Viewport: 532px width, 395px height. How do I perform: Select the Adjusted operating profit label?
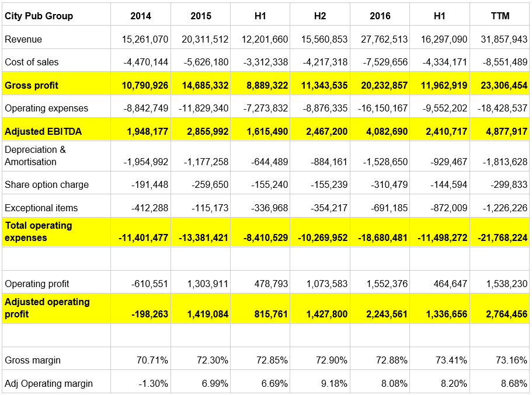[47, 308]
